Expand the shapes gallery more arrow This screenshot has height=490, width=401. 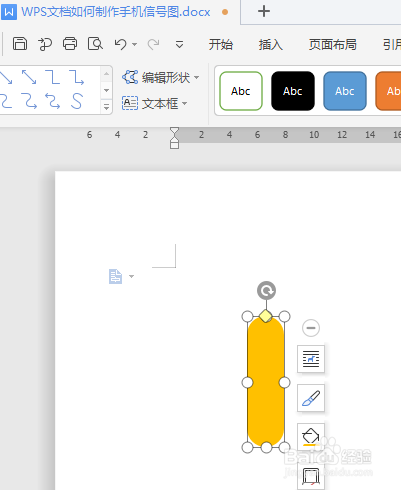click(106, 107)
